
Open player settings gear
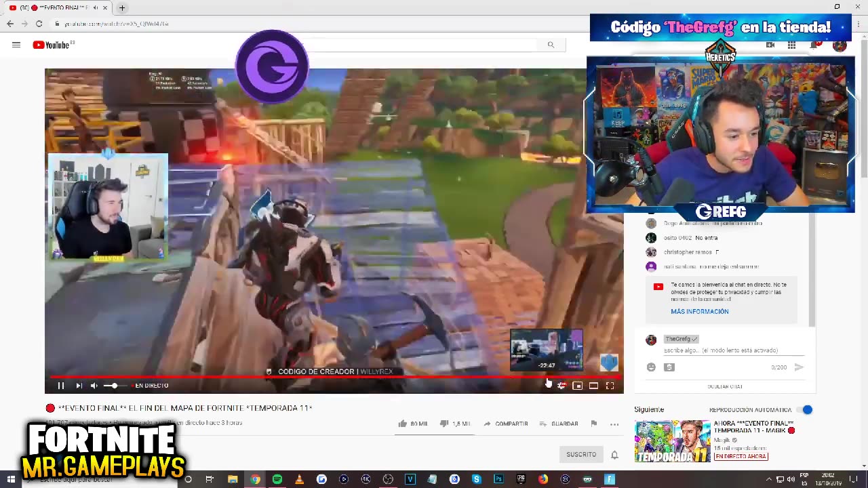(x=561, y=386)
